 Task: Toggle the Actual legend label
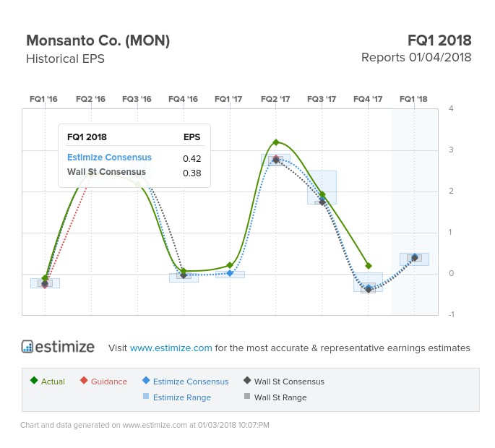[53, 382]
